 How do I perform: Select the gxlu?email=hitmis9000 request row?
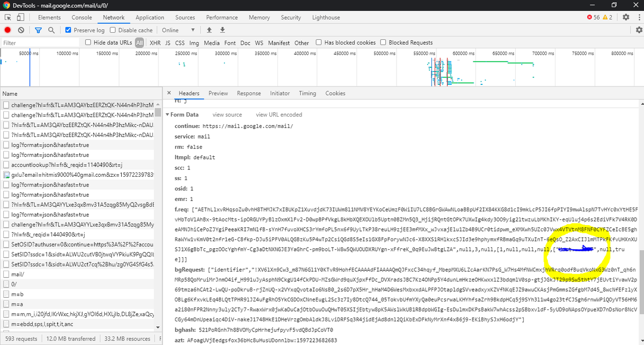tap(78, 175)
